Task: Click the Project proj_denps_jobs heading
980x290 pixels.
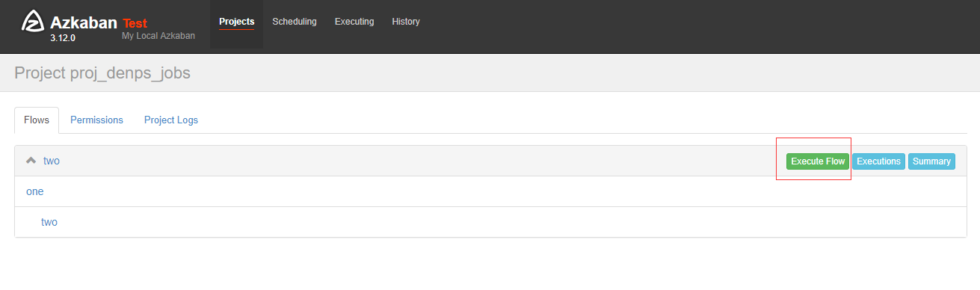Action: pyautogui.click(x=102, y=72)
